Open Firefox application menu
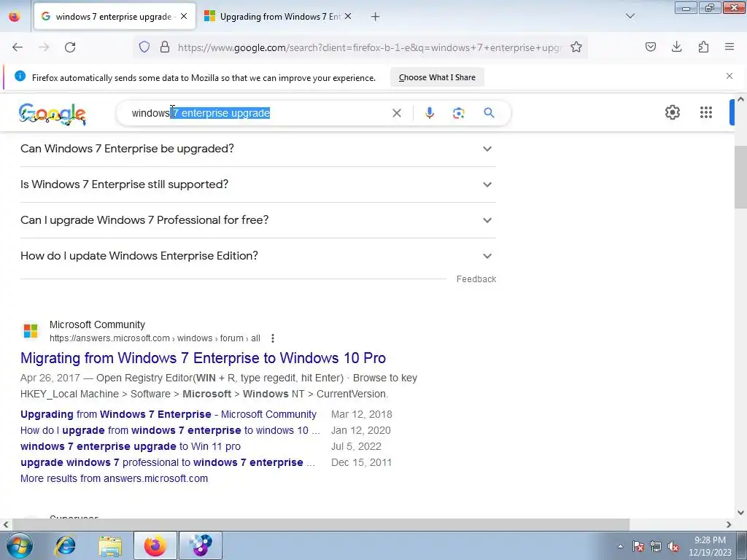The height and width of the screenshot is (560, 747). 729,47
